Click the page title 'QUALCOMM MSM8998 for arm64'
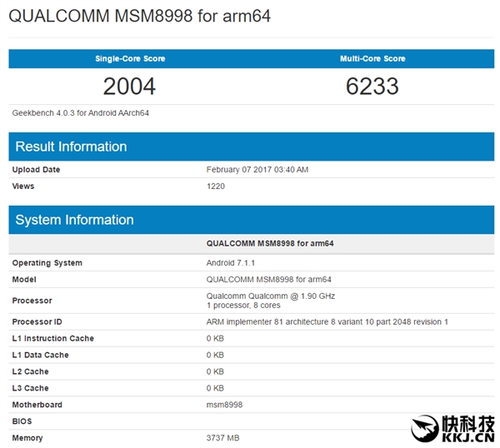This screenshot has height=448, width=500. [x=140, y=16]
